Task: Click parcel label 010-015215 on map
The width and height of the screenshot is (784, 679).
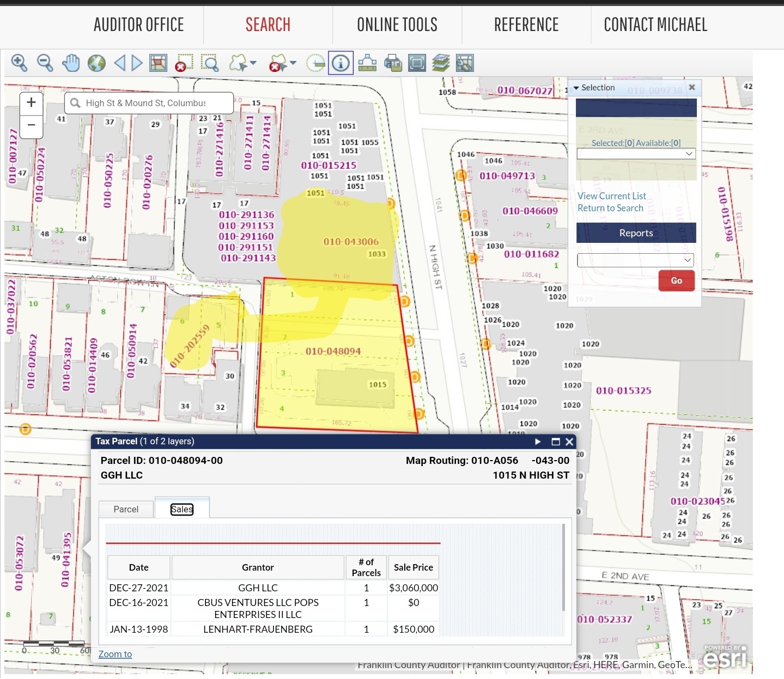Action: [x=329, y=165]
